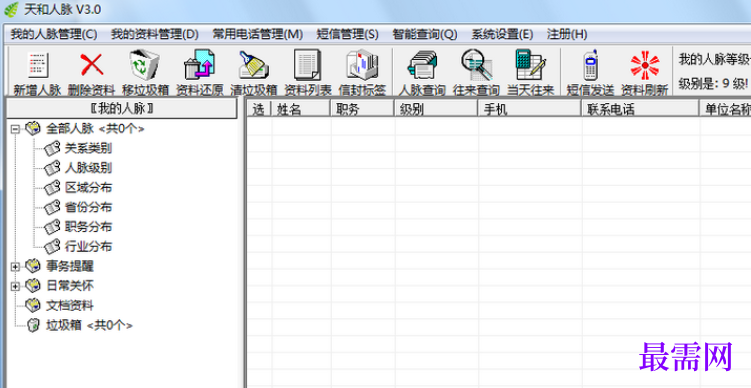The image size is (751, 388).
Task: Expand the 事务提醒 tree node
Action: pyautogui.click(x=15, y=266)
